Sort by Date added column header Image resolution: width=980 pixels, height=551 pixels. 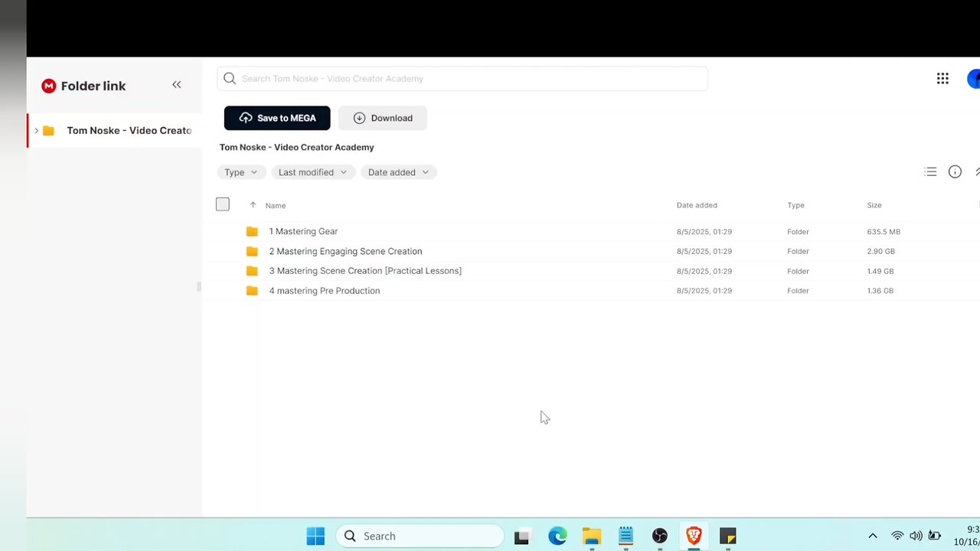tap(697, 205)
